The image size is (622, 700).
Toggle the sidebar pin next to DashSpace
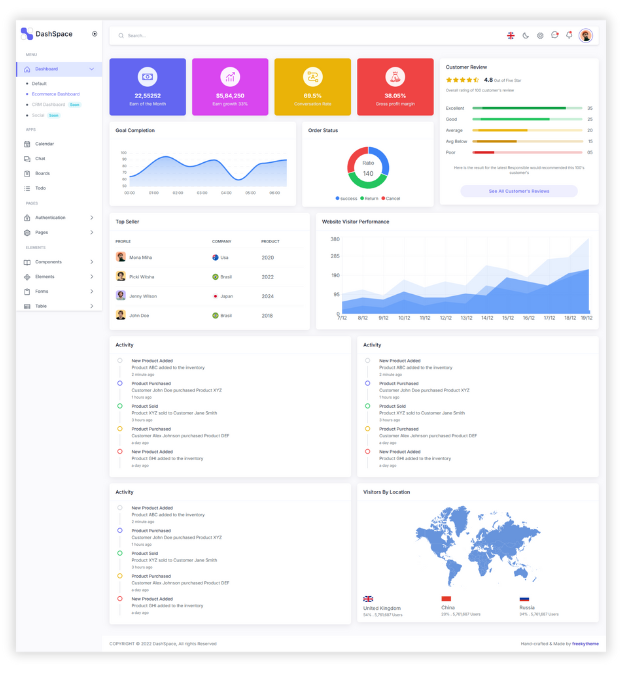pyautogui.click(x=95, y=34)
